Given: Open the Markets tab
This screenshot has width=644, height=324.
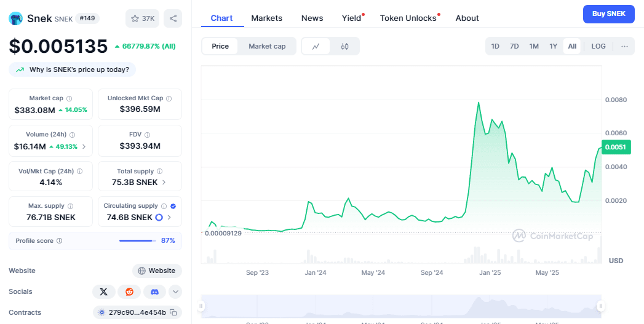Looking at the screenshot, I should (x=266, y=18).
